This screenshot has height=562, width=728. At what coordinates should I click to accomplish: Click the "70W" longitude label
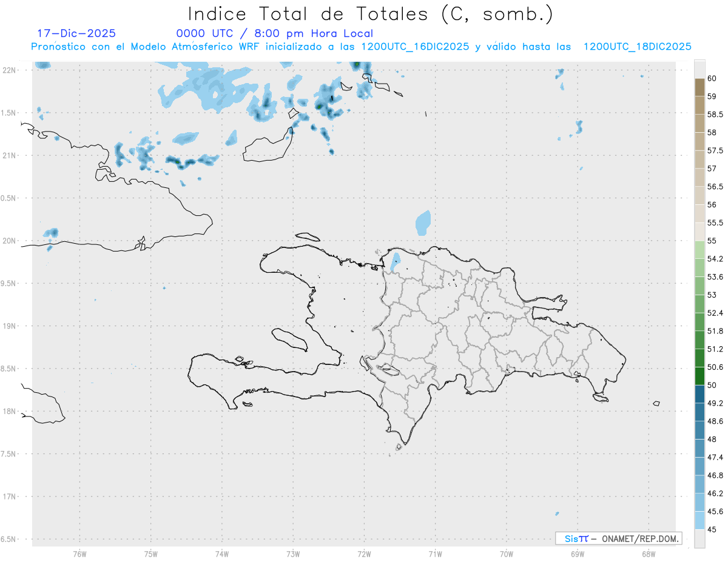point(507,553)
